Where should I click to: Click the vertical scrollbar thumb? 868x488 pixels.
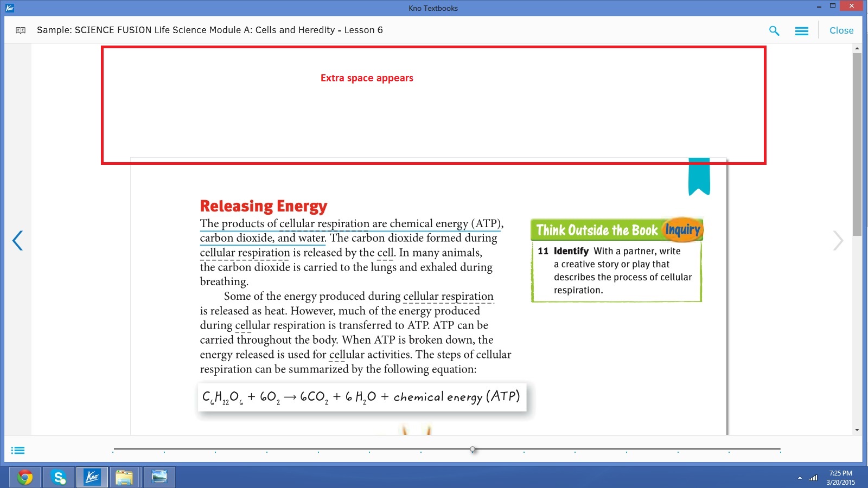(x=857, y=144)
